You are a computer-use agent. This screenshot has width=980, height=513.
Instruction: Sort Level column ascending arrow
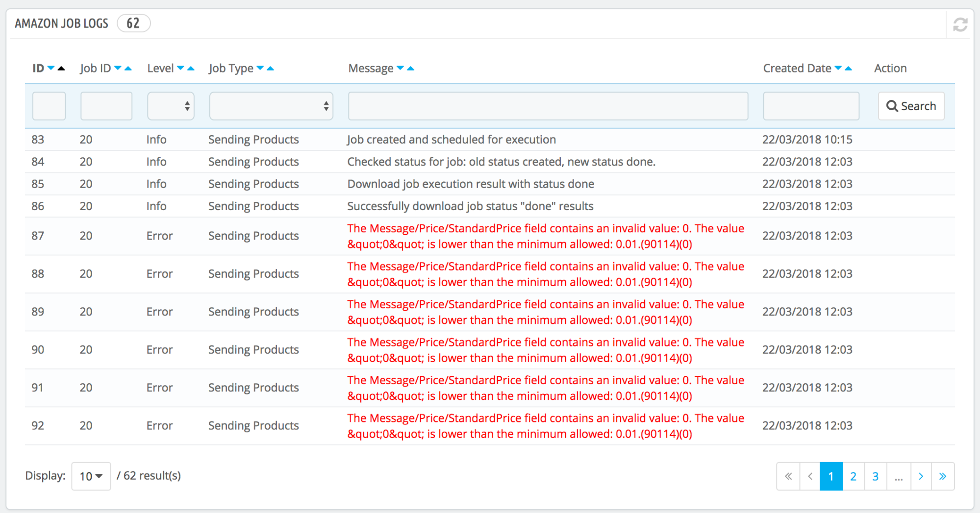(191, 68)
